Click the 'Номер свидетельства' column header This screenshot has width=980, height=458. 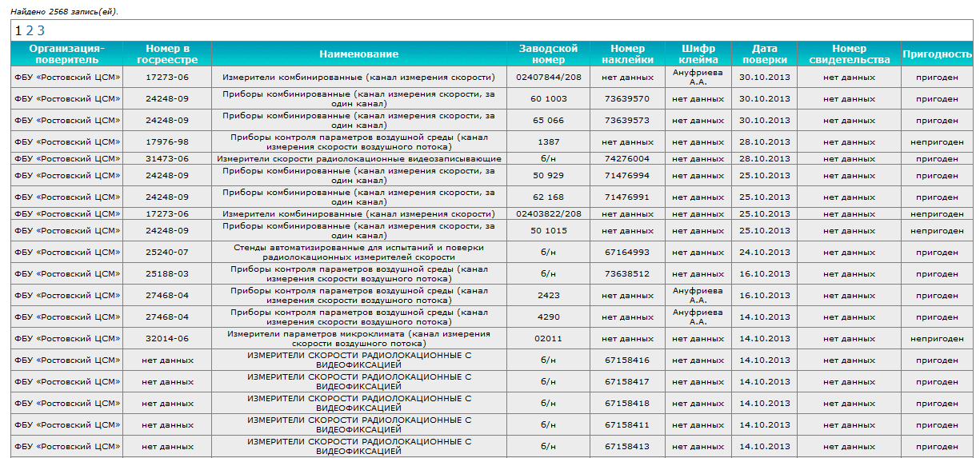(x=849, y=54)
